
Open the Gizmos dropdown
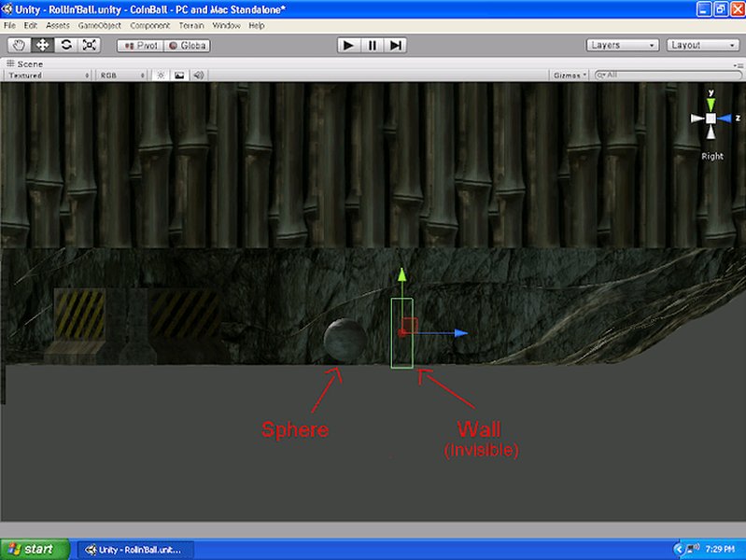(x=570, y=76)
